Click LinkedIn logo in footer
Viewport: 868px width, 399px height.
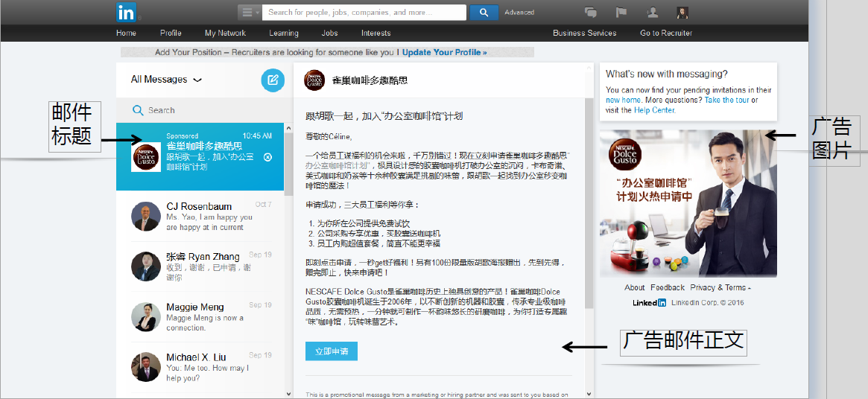pos(650,303)
